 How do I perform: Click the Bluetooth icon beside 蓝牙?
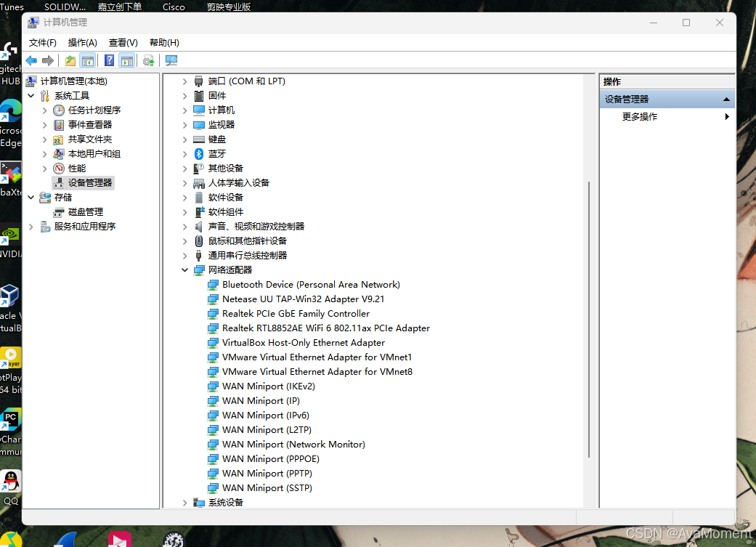click(199, 154)
